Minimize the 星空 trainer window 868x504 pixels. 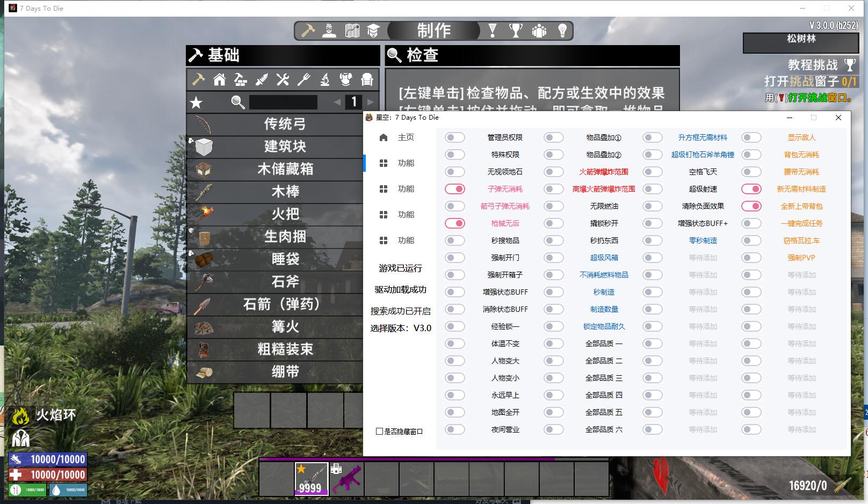tap(789, 118)
